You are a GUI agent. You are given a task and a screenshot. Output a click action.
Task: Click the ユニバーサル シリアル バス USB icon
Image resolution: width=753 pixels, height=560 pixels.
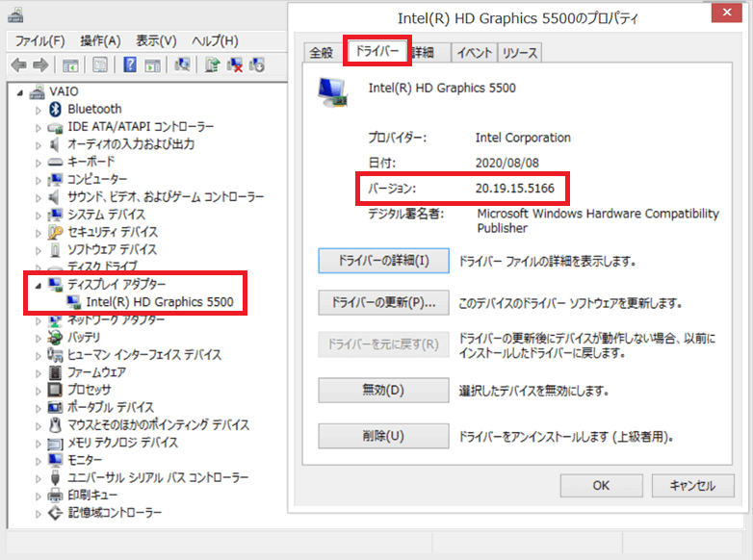click(x=55, y=477)
